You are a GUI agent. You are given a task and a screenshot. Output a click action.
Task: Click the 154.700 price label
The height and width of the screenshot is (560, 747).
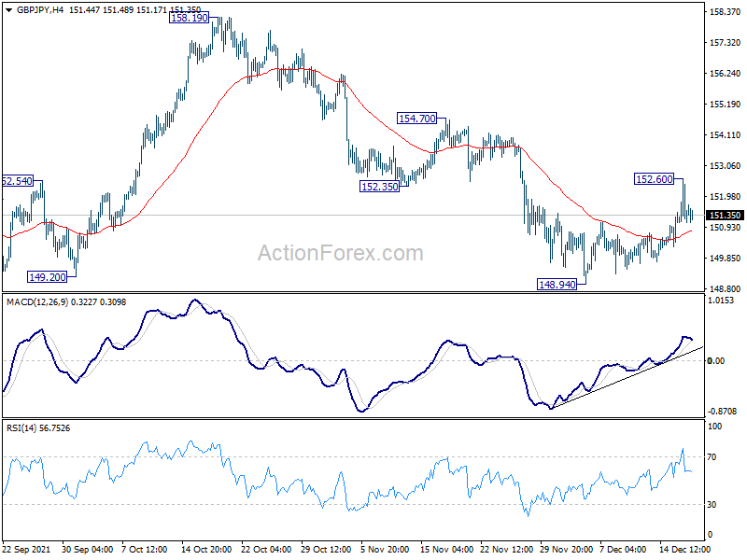(416, 119)
